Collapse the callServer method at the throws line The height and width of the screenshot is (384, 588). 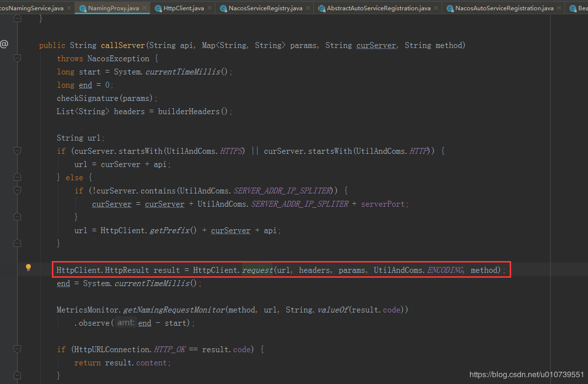click(18, 58)
